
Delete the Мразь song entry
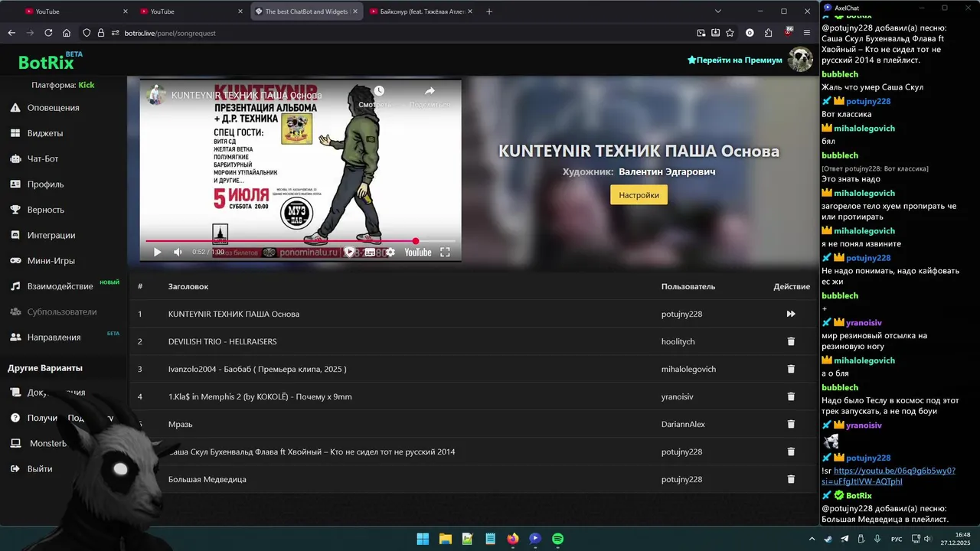coord(791,424)
